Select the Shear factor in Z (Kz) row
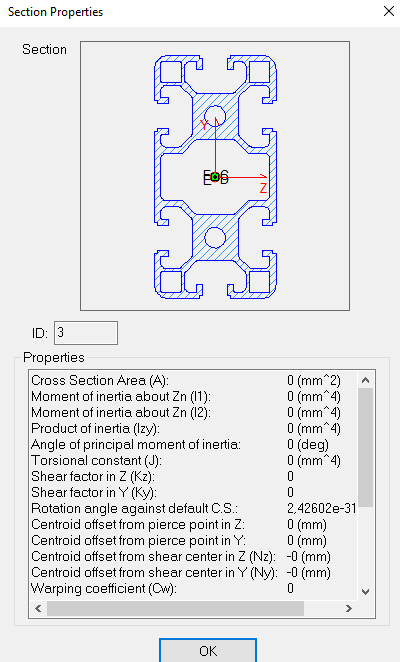Screen dimensions: 400x662 click(x=193, y=477)
